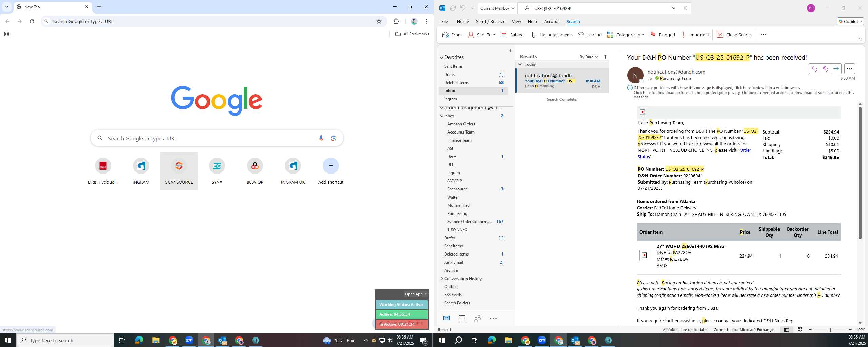Image resolution: width=868 pixels, height=347 pixels.
Task: Open the D & H vcloud shortcut tile
Action: [103, 171]
